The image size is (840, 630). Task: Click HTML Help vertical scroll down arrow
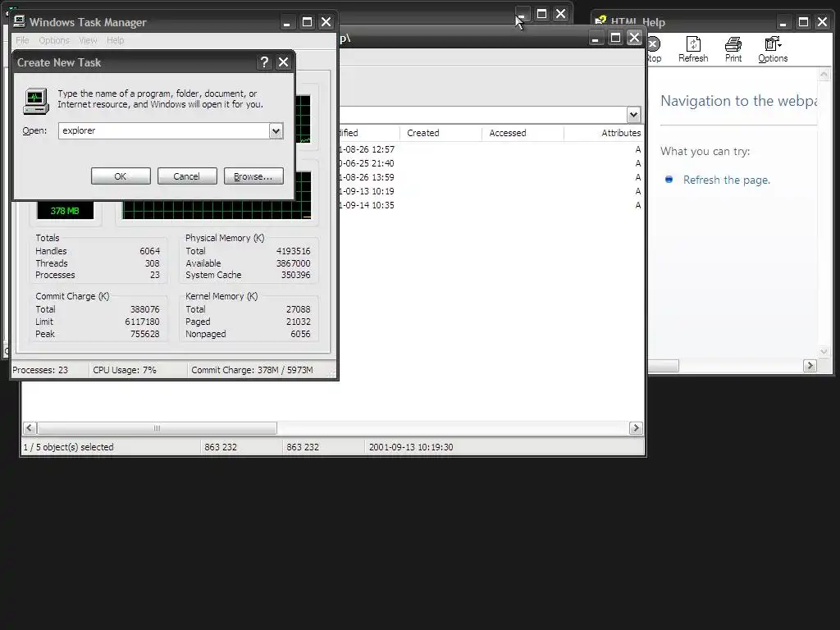pos(824,351)
